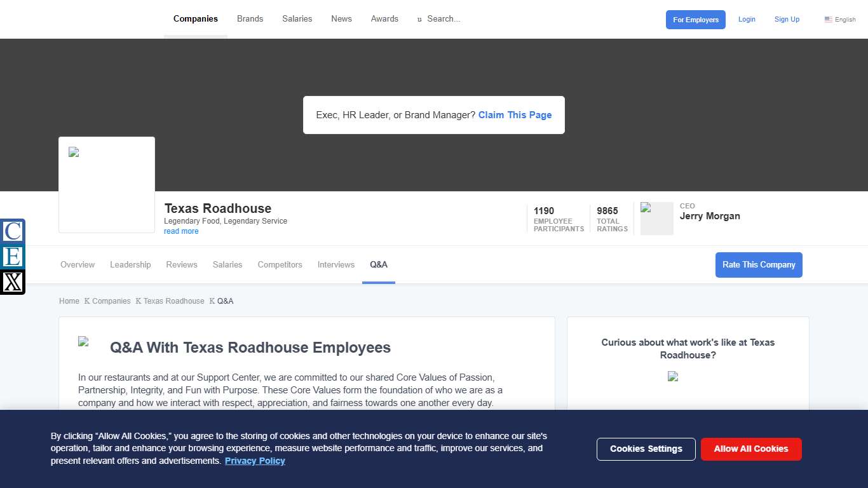This screenshot has width=868, height=488.
Task: Accept with Allow All Cookies button
Action: tap(750, 449)
